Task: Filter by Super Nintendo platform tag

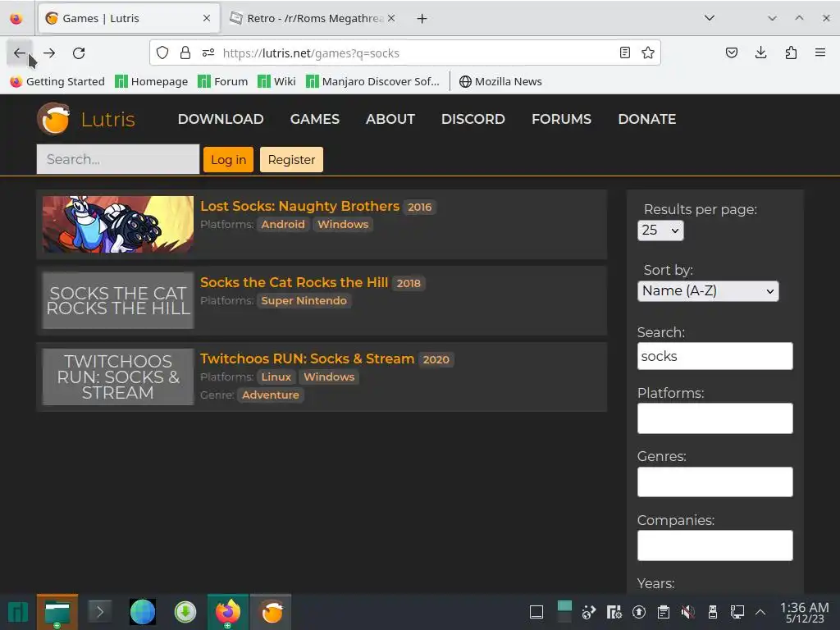Action: 304,300
